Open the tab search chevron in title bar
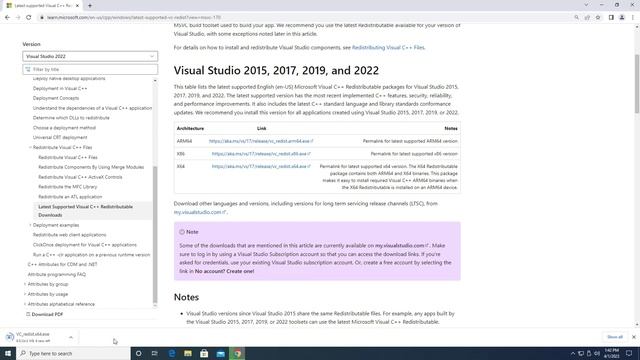 tap(586, 5)
